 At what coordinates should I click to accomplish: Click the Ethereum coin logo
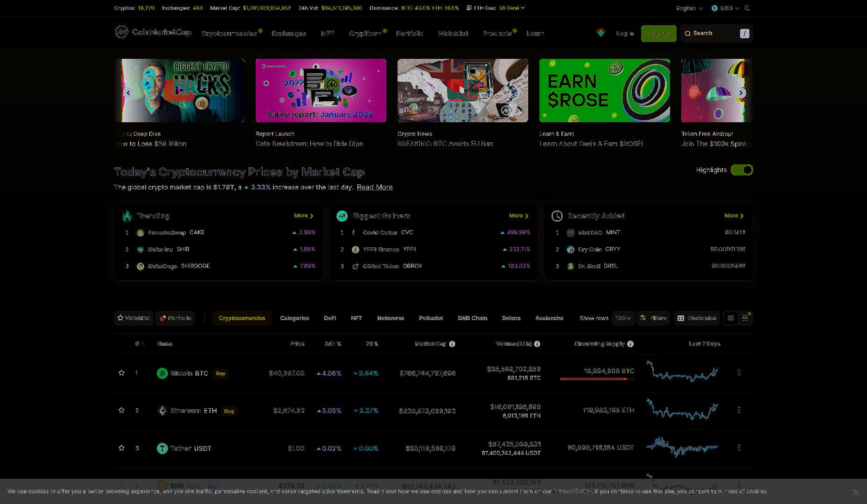(162, 411)
